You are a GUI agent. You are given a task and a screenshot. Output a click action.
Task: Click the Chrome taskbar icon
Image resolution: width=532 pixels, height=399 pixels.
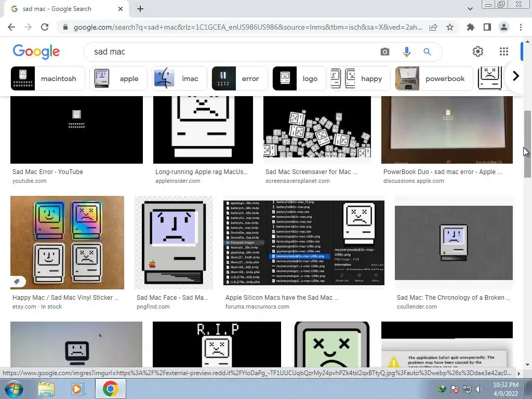(x=111, y=389)
